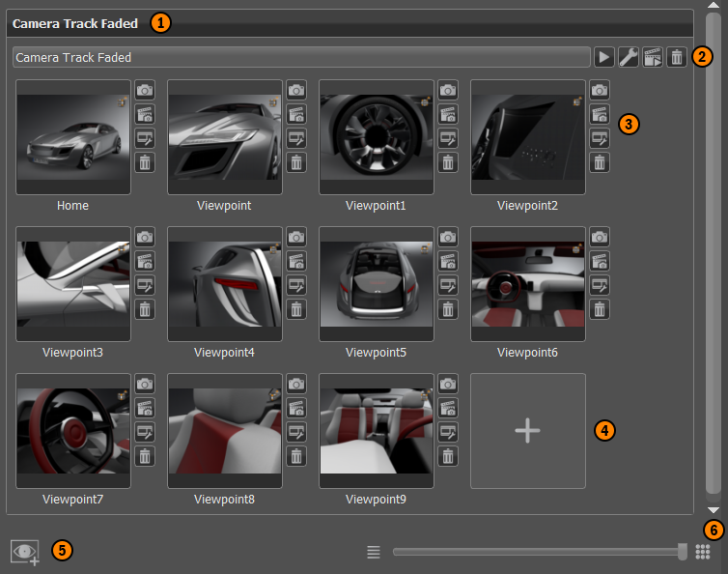Play the Camera Track Faded track
This screenshot has height=574, width=728.
[x=604, y=57]
